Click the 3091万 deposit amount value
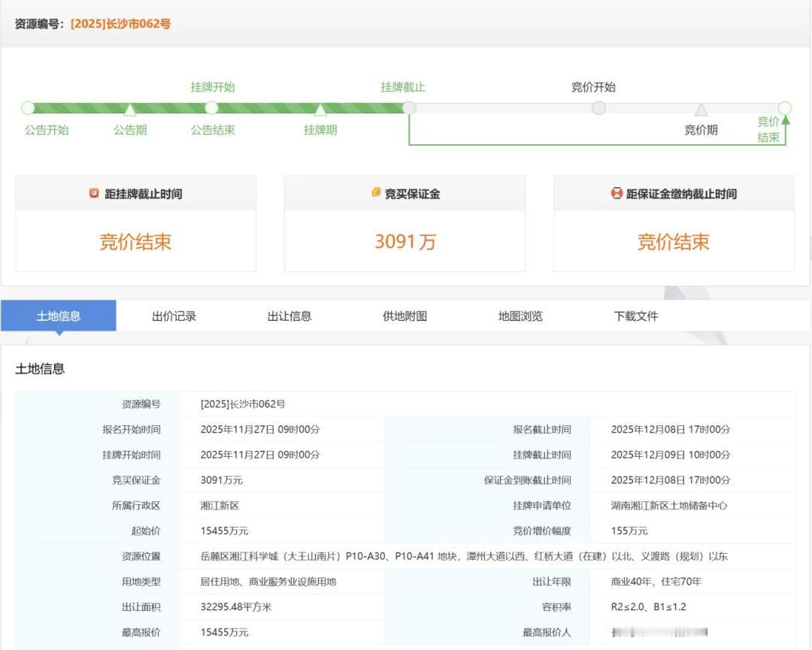The image size is (812, 650). [404, 242]
